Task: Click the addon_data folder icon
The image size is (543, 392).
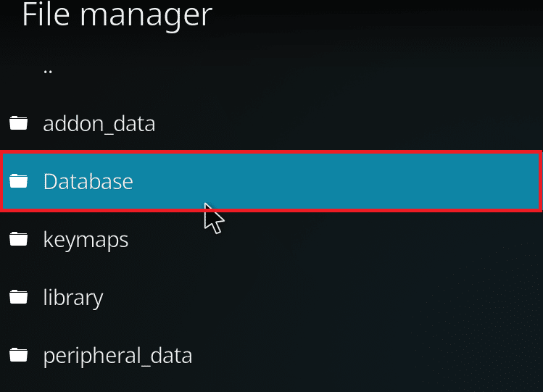Action: tap(19, 123)
